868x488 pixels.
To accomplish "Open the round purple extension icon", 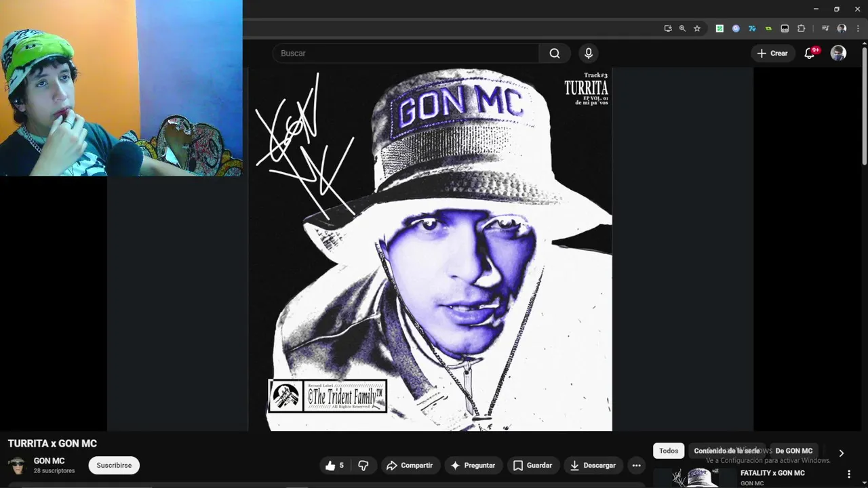I will tap(736, 28).
